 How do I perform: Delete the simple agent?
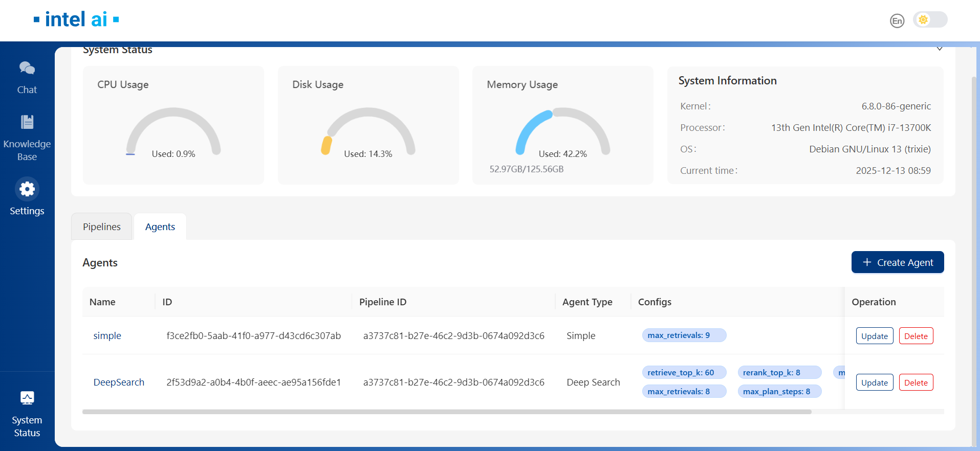point(916,336)
